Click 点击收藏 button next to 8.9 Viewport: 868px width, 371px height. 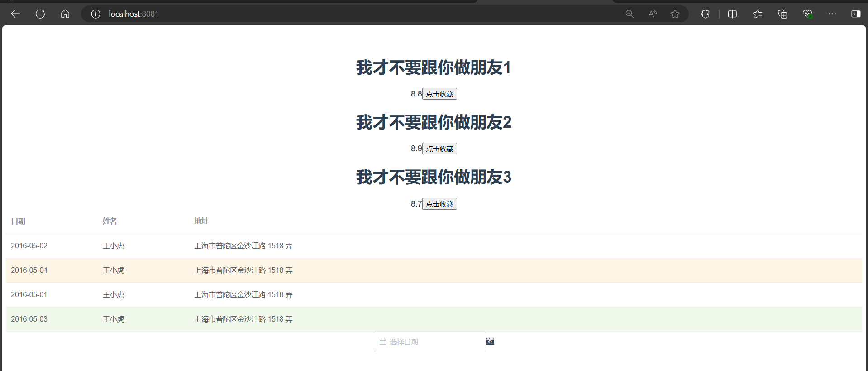pos(439,149)
